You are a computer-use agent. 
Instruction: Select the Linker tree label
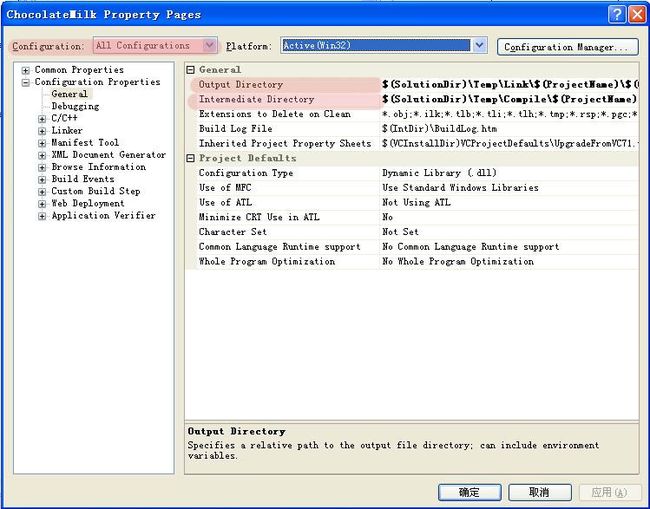[x=67, y=130]
